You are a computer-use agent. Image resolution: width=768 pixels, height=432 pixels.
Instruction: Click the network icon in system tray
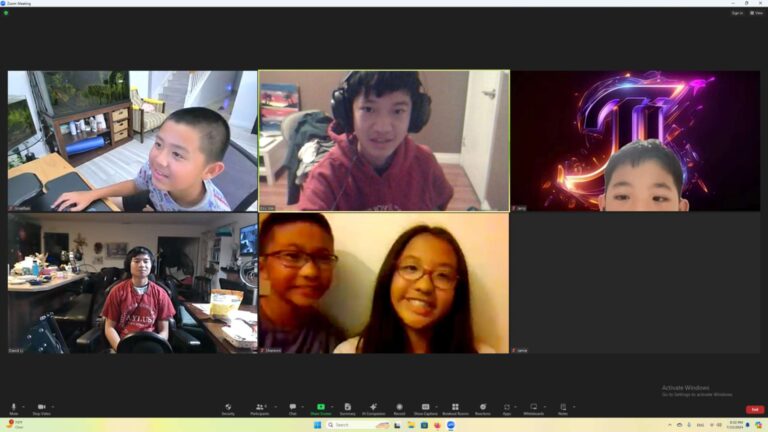712,425
